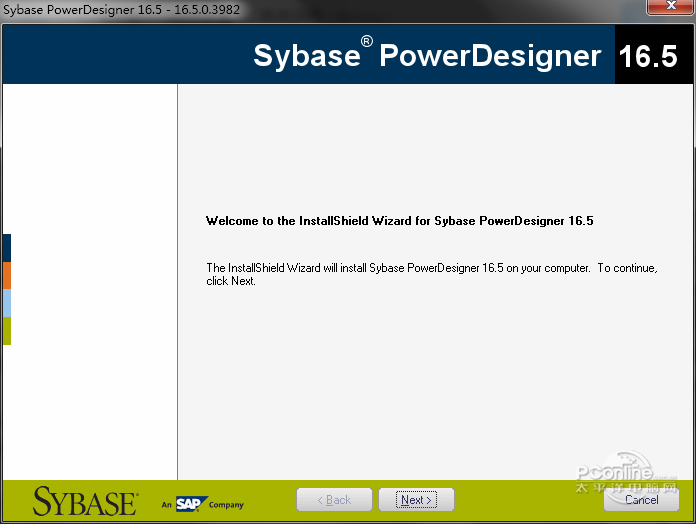Image resolution: width=696 pixels, height=524 pixels.
Task: Cancel the PowerDesigner installation
Action: pos(641,500)
